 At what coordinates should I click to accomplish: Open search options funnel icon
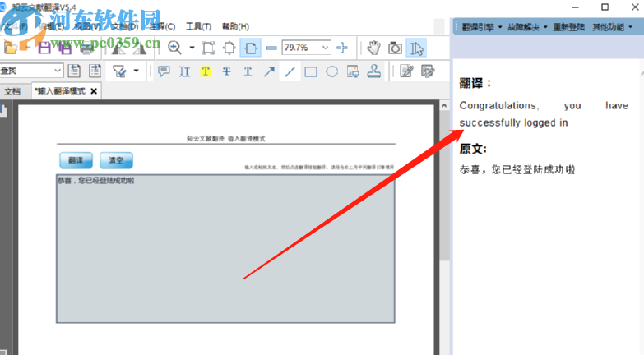coord(119,71)
